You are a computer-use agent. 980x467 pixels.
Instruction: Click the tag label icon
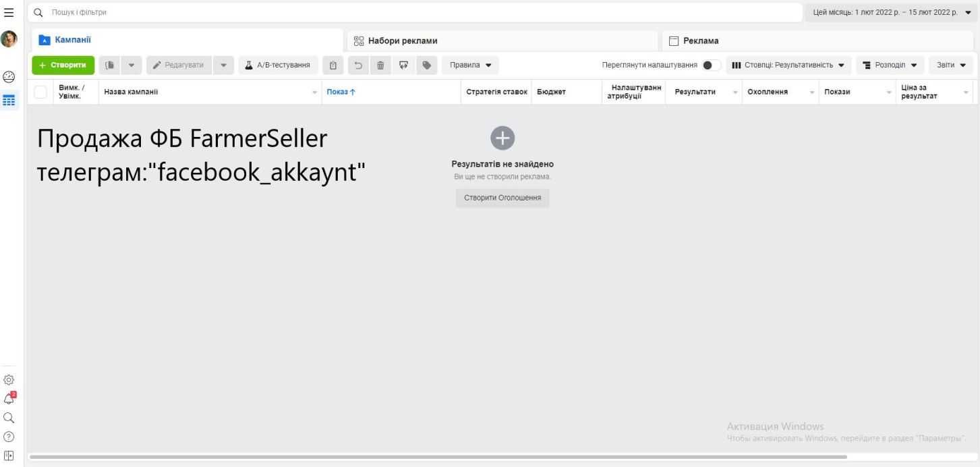click(x=426, y=65)
